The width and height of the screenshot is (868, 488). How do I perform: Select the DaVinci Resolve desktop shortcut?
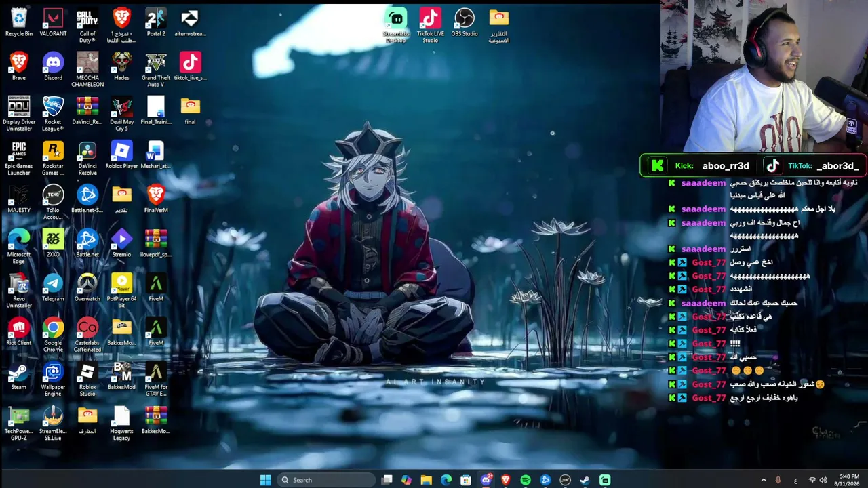(87, 158)
